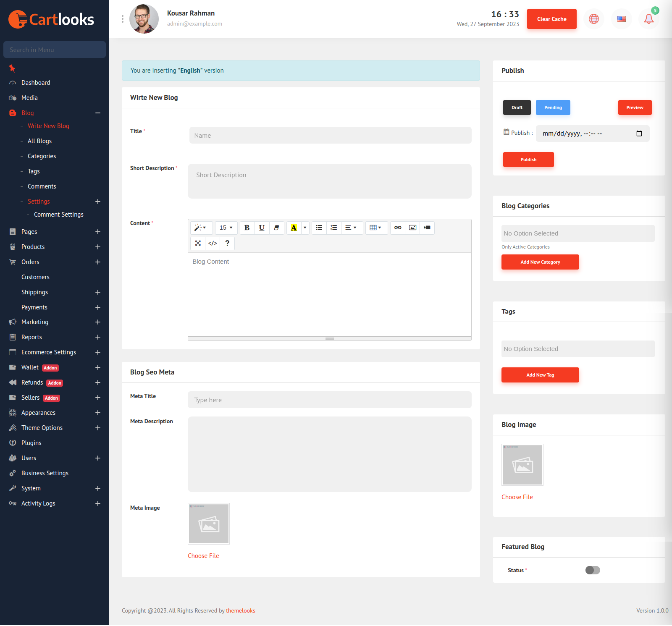Click the eraser remove-format icon
The width and height of the screenshot is (672, 626).
point(276,228)
